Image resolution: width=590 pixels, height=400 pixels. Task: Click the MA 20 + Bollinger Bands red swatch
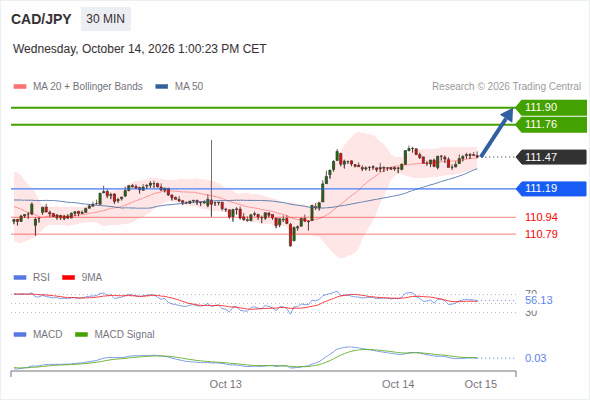[20, 87]
